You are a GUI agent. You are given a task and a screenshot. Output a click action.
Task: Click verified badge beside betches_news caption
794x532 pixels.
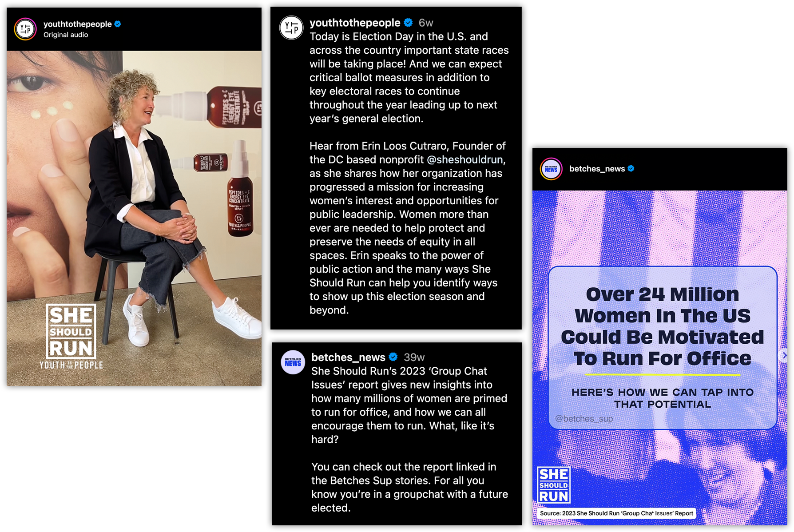[393, 357]
